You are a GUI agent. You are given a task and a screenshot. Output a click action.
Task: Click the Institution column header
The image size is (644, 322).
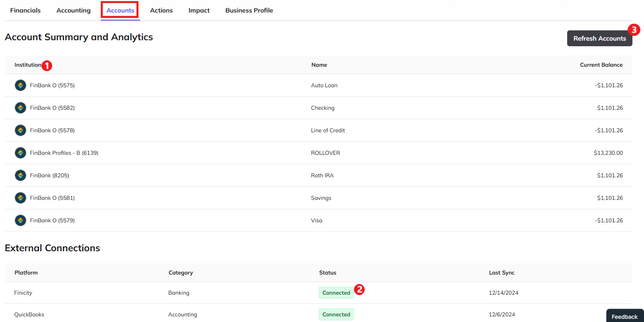(x=28, y=65)
